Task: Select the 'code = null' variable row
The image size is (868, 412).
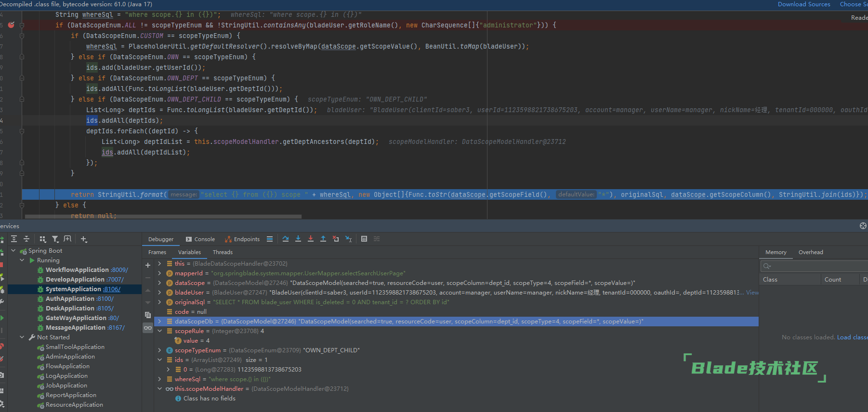Action: click(x=456, y=311)
